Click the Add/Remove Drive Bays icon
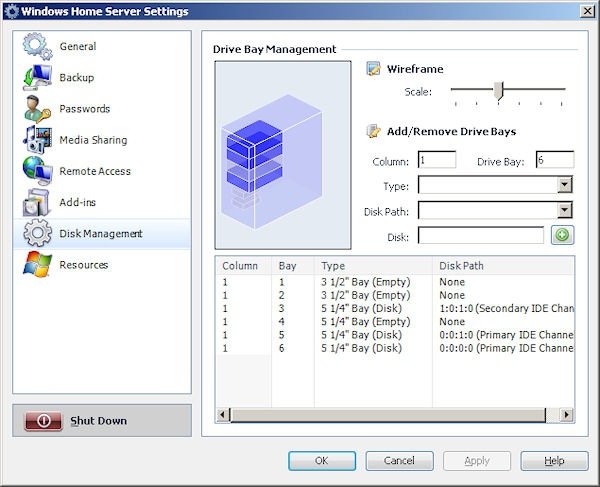 point(373,131)
